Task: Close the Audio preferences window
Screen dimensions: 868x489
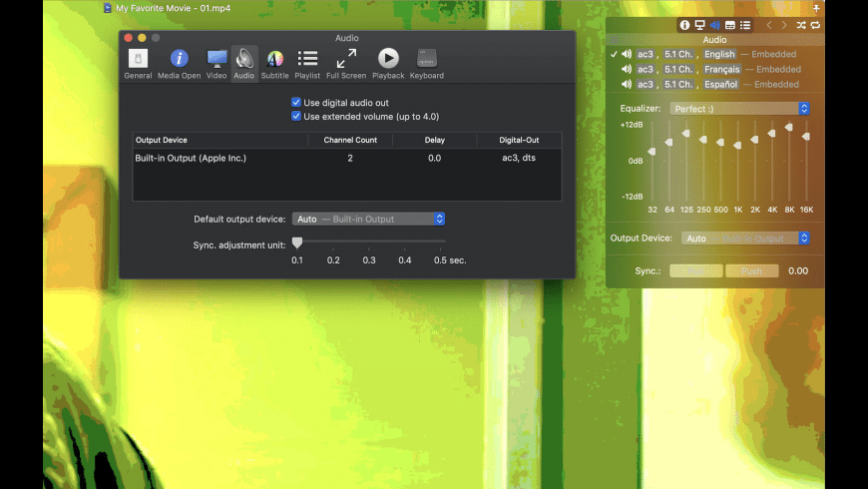Action: click(129, 38)
